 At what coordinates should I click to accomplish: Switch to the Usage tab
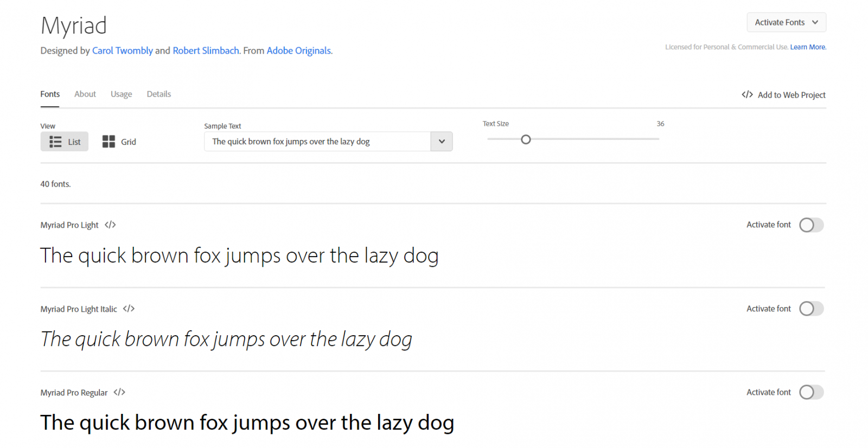click(121, 94)
